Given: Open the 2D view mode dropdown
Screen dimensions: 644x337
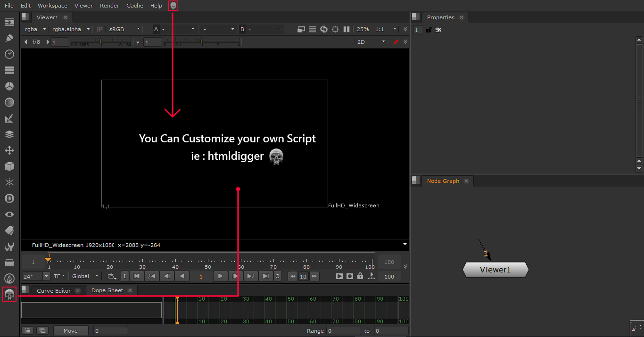Looking at the screenshot, I should [371, 42].
